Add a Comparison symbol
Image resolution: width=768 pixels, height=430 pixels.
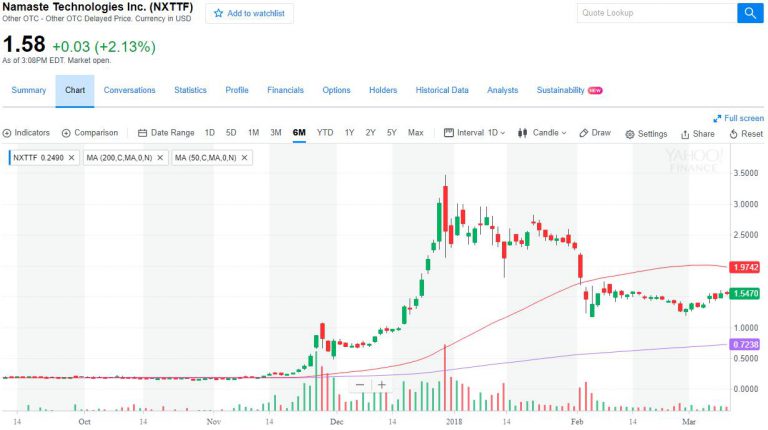pyautogui.click(x=90, y=133)
